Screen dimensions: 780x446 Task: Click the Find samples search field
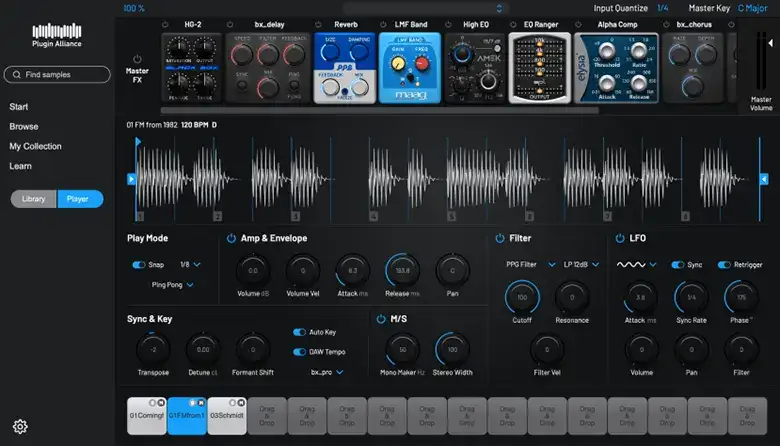point(57,75)
